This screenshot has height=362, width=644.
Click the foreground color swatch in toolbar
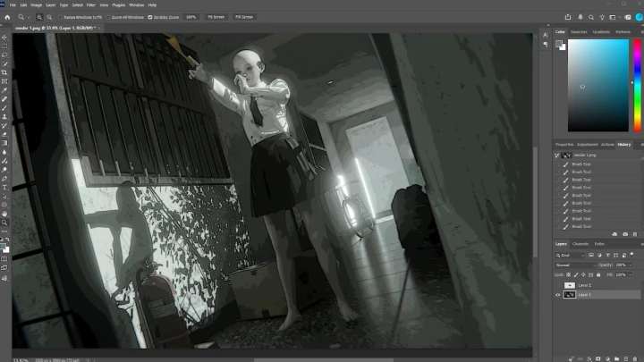[3, 247]
